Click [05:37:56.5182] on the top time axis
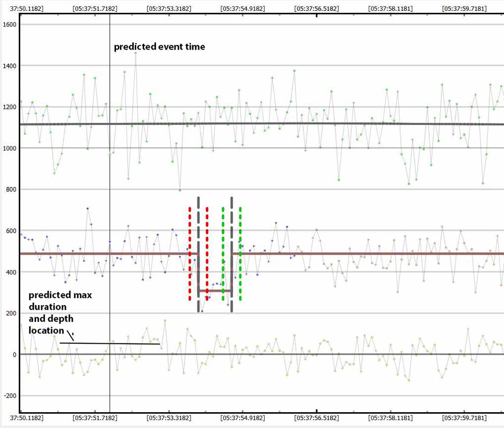 pos(317,9)
